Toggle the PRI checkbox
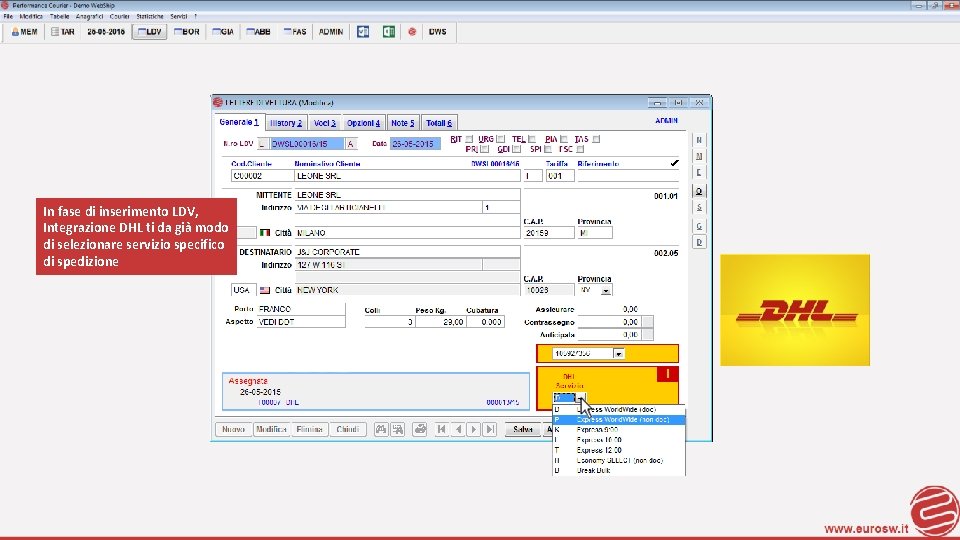This screenshot has width=960, height=540. [485, 149]
